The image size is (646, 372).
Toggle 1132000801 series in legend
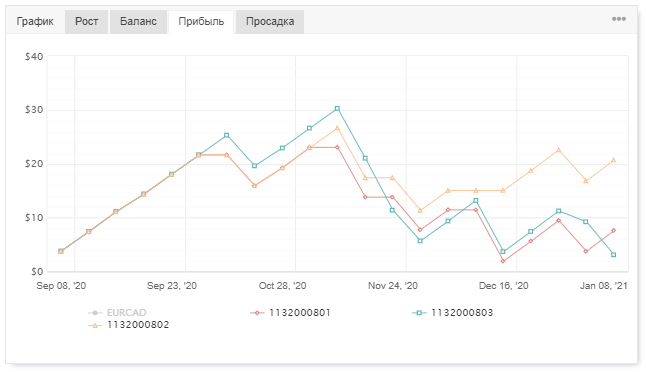(290, 313)
